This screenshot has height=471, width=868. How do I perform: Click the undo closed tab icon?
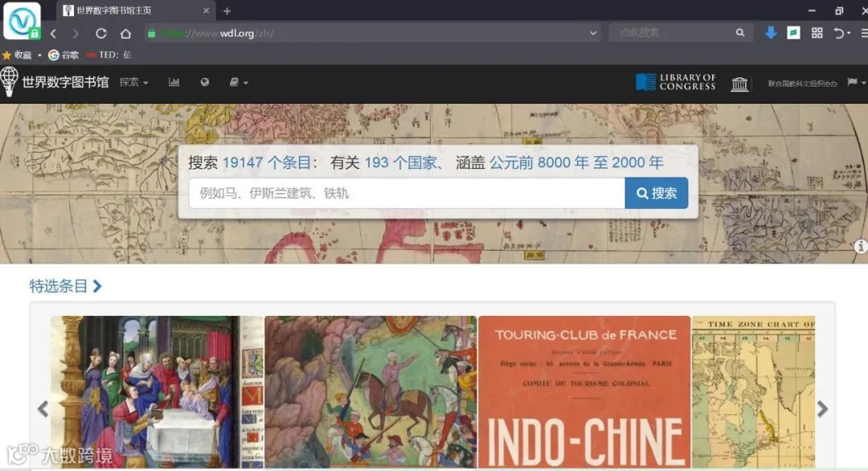pyautogui.click(x=839, y=33)
